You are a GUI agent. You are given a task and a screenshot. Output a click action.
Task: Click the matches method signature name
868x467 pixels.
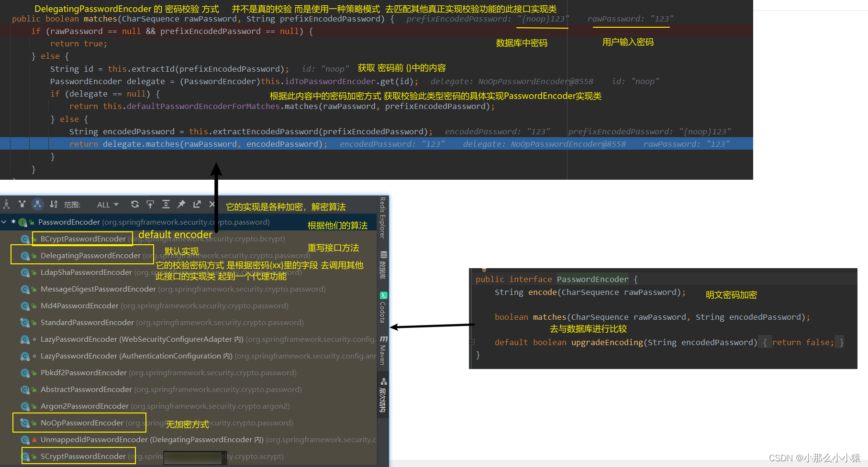coord(100,19)
